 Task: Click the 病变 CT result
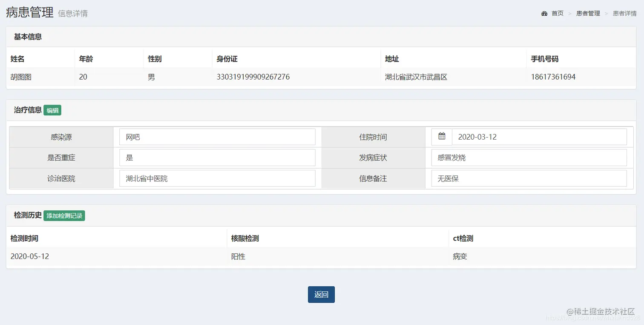(x=460, y=256)
